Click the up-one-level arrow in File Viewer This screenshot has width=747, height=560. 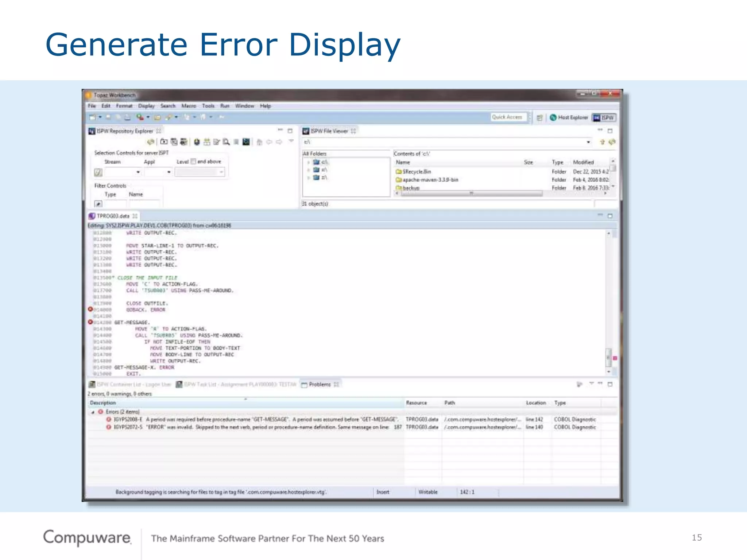[x=602, y=142]
